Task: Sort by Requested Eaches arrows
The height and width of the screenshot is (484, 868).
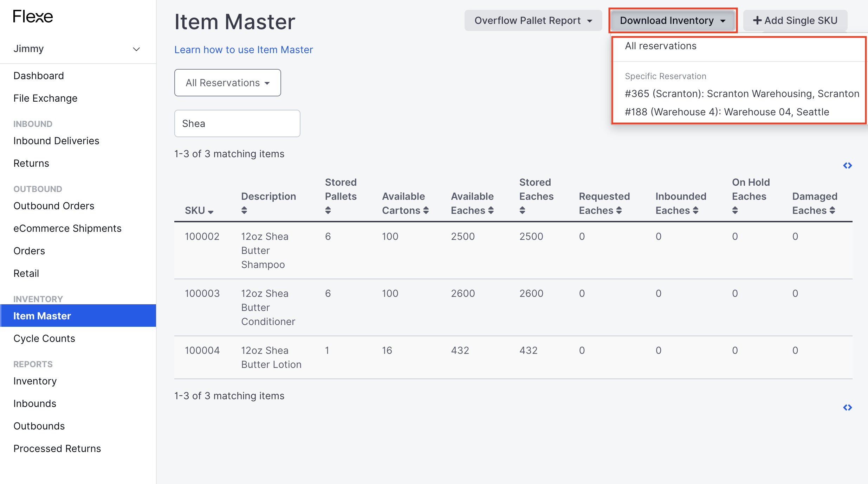Action: coord(619,210)
